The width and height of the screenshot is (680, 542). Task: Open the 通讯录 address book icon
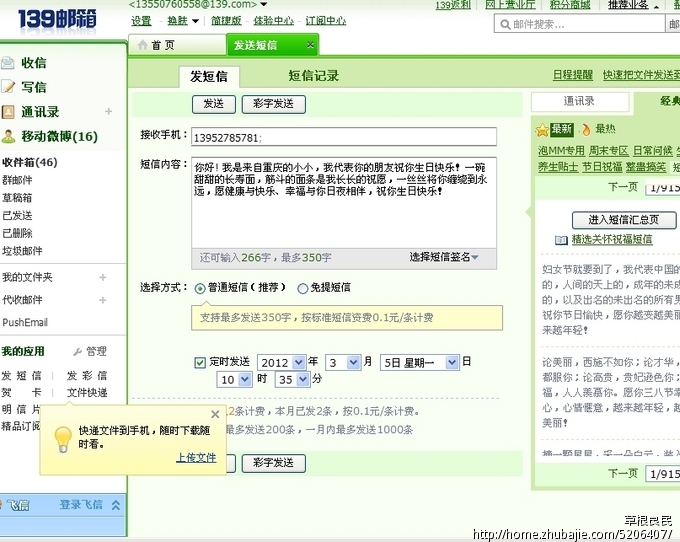pos(7,112)
